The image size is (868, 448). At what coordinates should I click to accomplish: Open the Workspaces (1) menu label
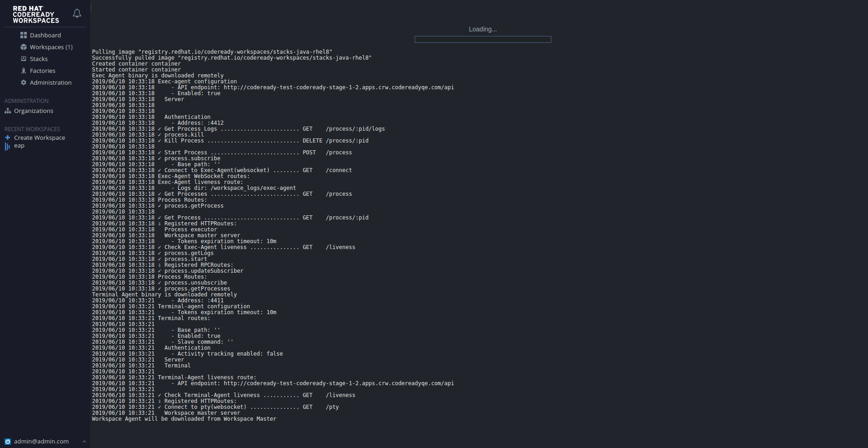pos(51,47)
